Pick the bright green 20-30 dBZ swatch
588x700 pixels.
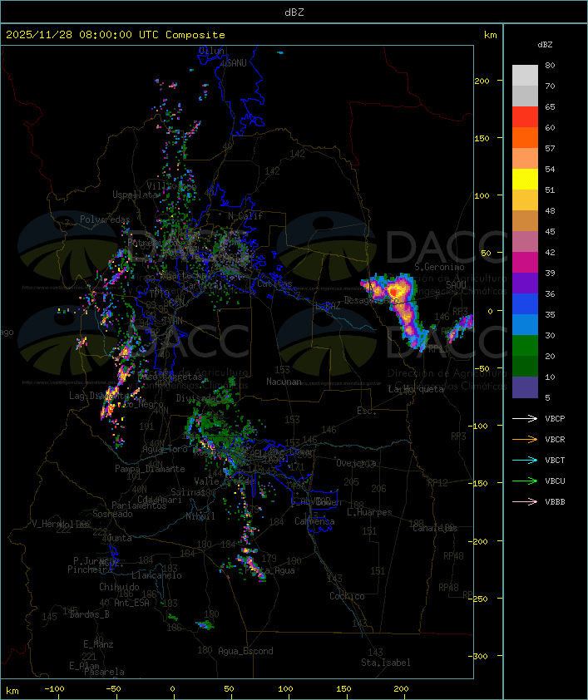(x=525, y=346)
